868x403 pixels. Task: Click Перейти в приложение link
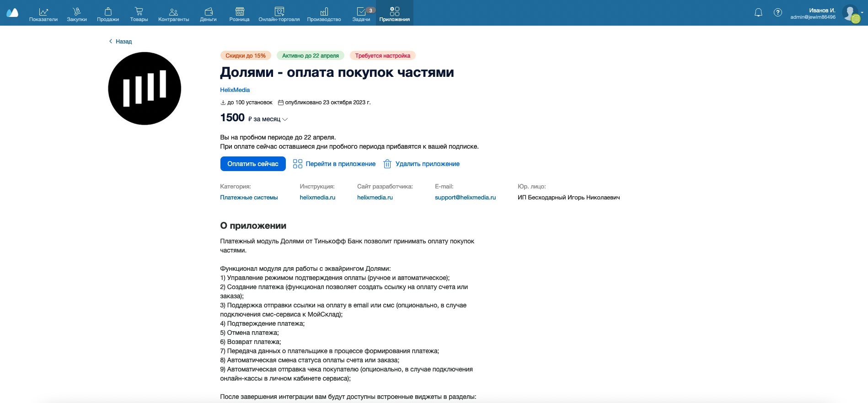click(341, 164)
